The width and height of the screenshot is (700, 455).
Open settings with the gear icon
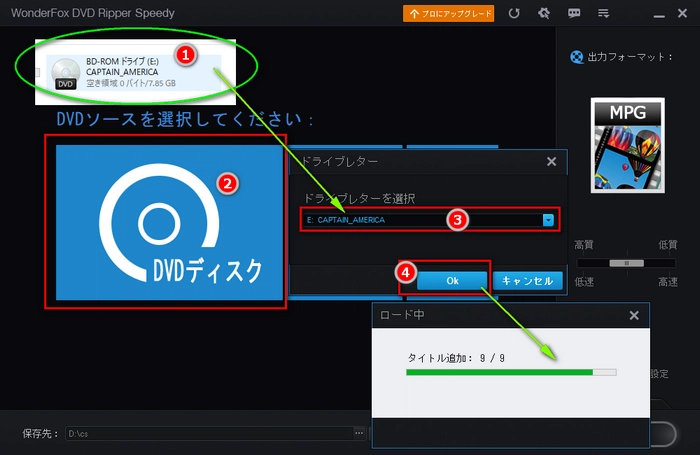[x=544, y=14]
